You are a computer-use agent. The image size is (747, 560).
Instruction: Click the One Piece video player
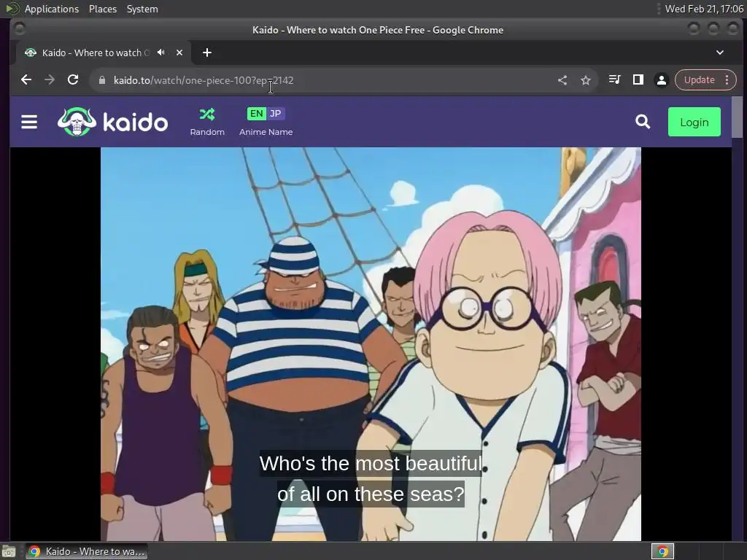[x=371, y=344]
